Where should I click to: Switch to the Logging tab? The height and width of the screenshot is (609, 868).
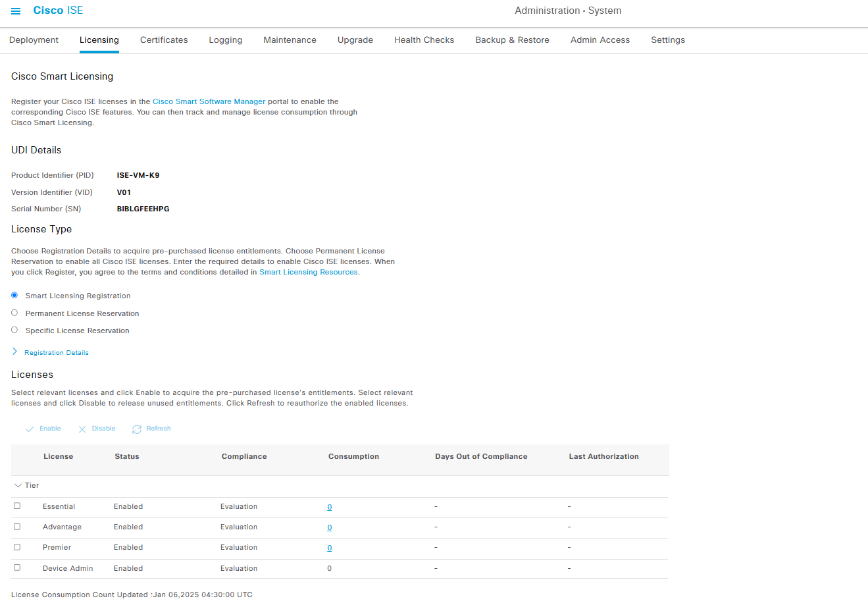(226, 40)
